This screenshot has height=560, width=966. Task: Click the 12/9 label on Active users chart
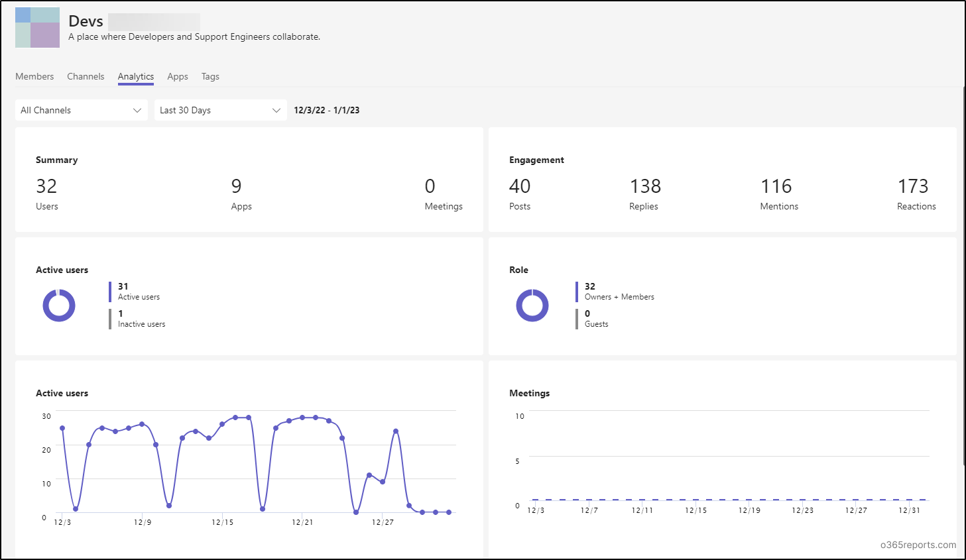coord(143,522)
